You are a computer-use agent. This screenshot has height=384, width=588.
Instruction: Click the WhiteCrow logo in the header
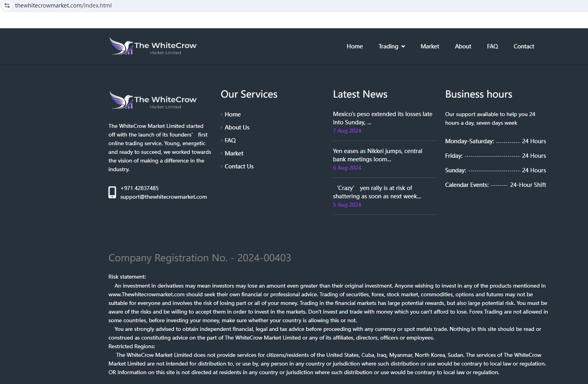coord(153,46)
